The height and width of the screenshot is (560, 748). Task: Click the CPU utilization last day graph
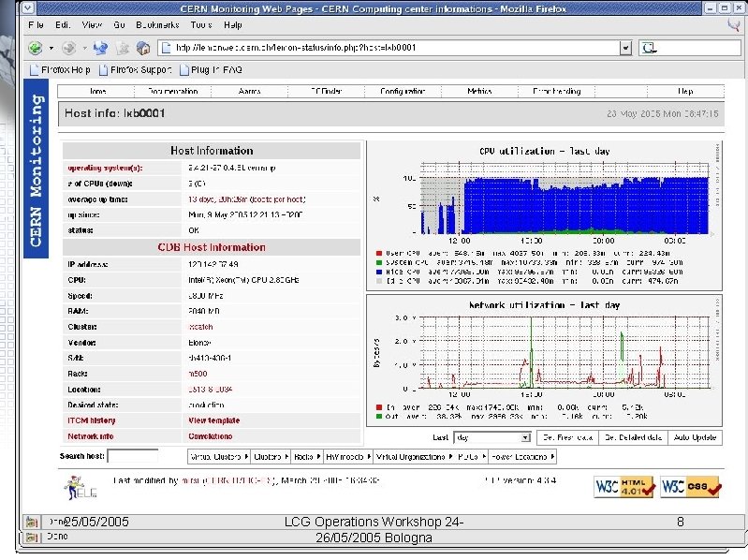[544, 215]
